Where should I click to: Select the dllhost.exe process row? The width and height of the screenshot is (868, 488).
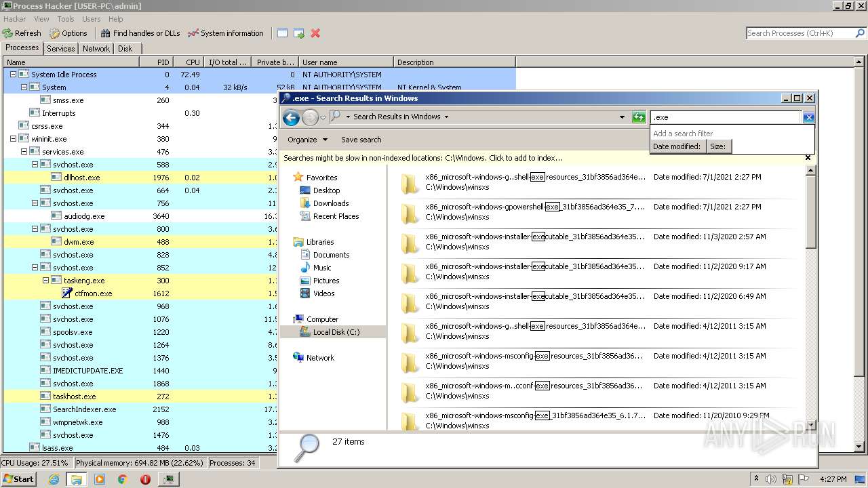pos(140,178)
